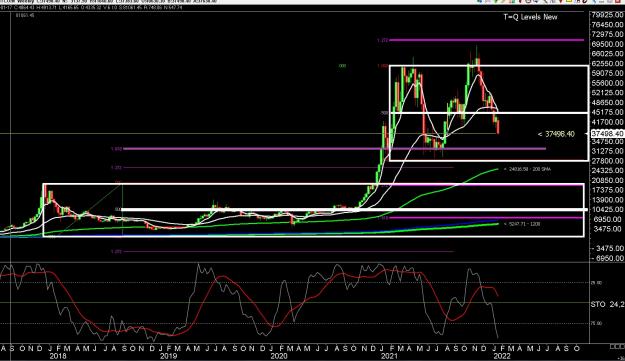Viewport: 625px width, 361px height.
Task: Select the 200 SMA value label
Action: (x=527, y=169)
